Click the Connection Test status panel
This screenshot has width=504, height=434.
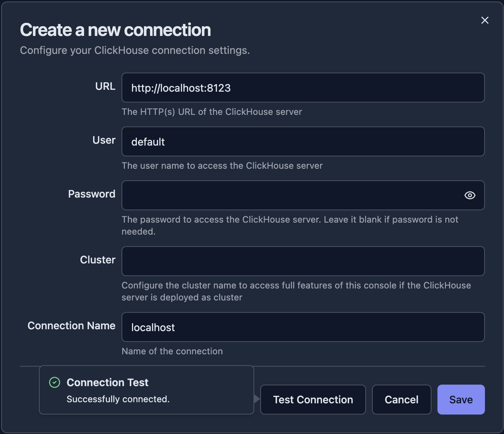[147, 390]
